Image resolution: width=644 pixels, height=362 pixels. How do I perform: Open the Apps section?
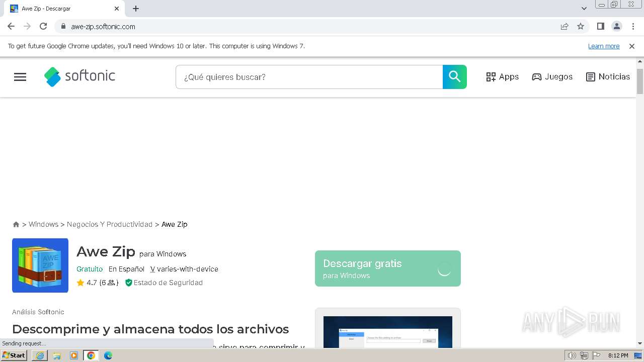[502, 77]
